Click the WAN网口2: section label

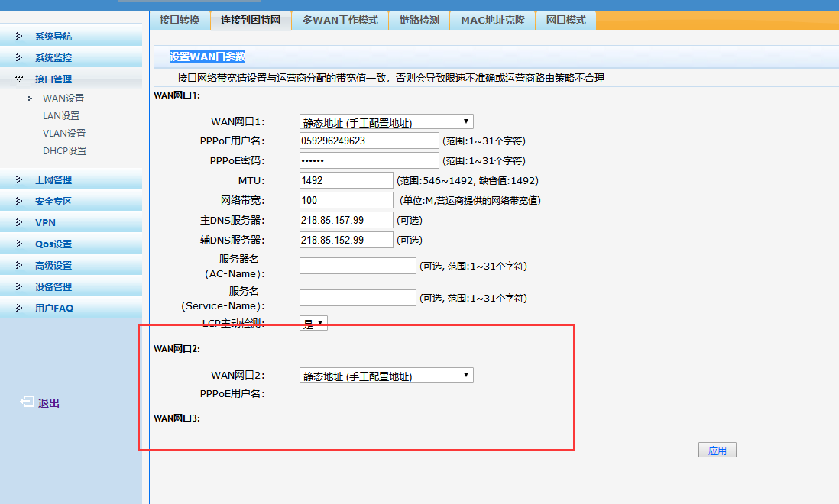(177, 348)
